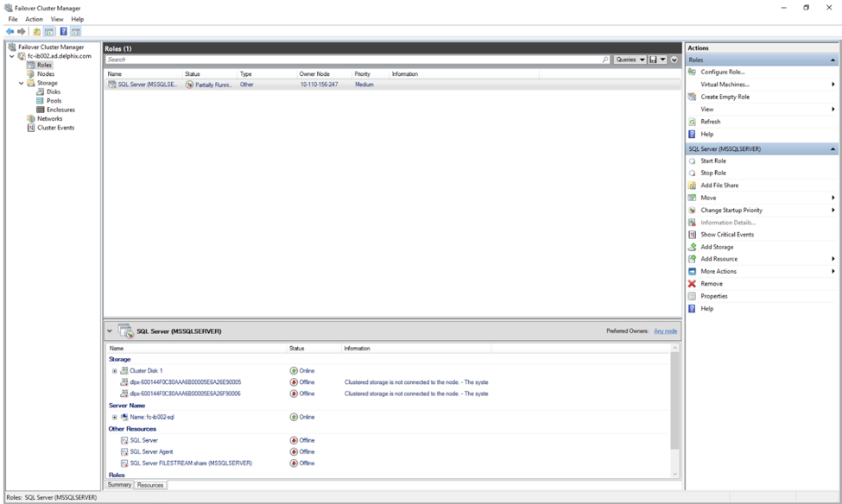Click the blue Help icon in the toolbar

point(63,32)
